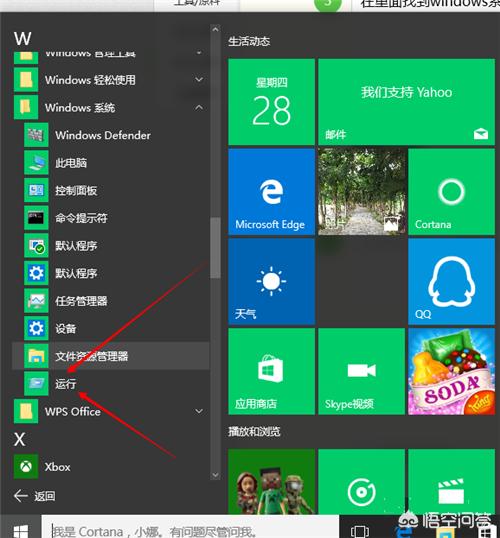The width and height of the screenshot is (500, 538).
Task: Expand the WPS Office folder chevron
Action: click(x=199, y=411)
